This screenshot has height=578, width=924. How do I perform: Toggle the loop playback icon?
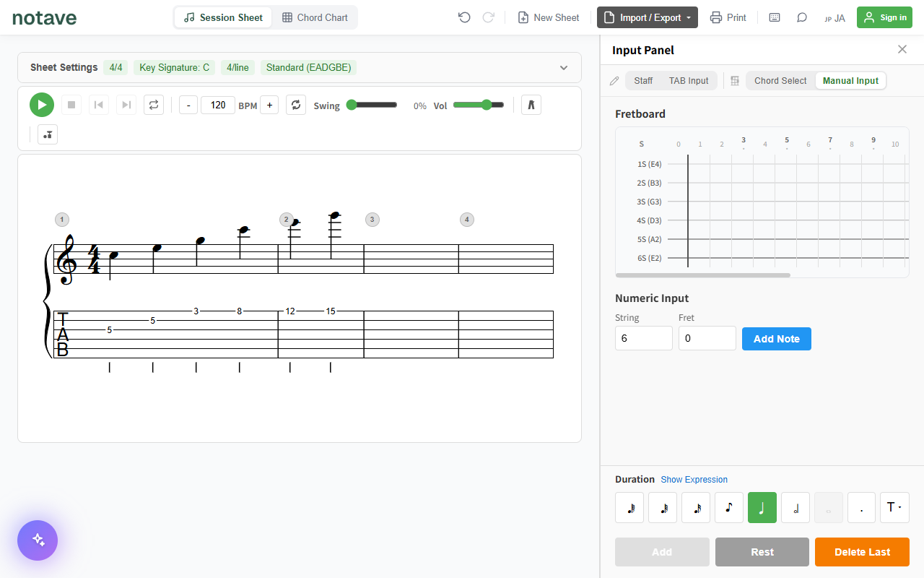pos(153,105)
